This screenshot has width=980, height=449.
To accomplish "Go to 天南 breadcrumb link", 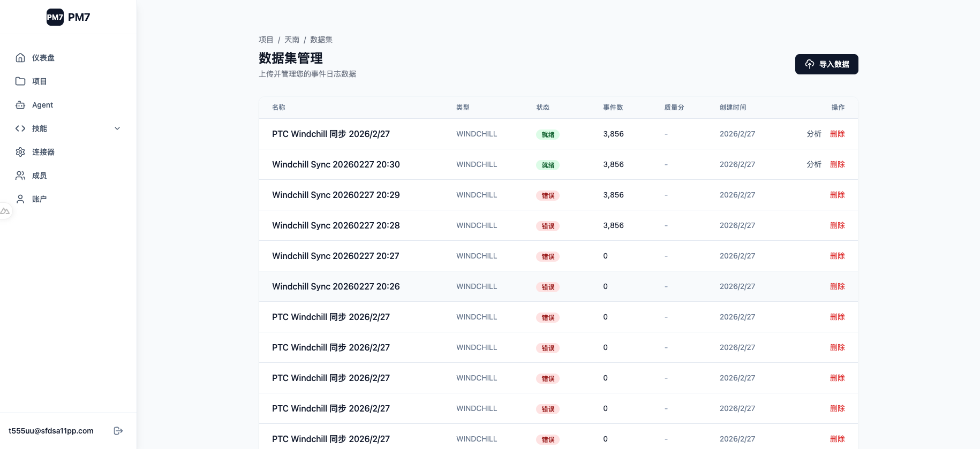I will tap(292, 40).
